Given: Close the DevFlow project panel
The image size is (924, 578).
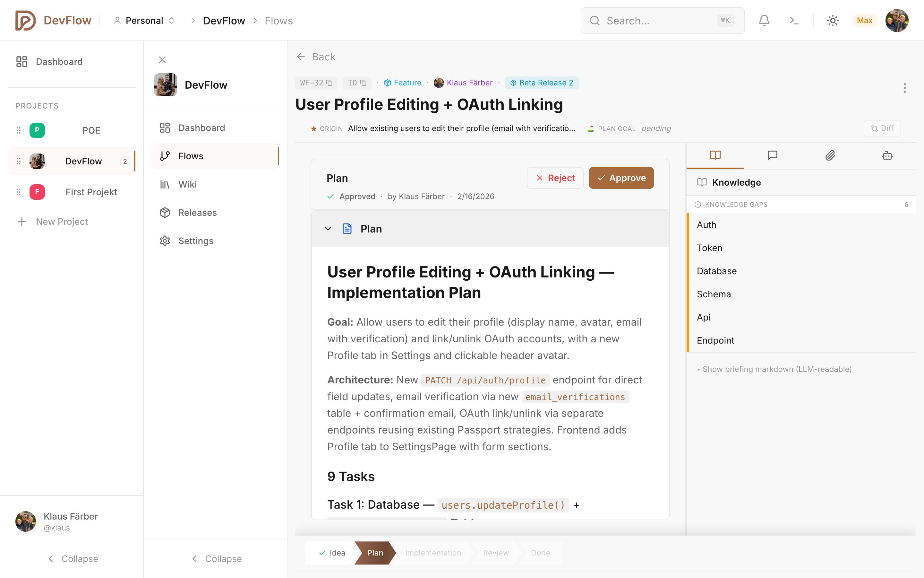Looking at the screenshot, I should (162, 60).
